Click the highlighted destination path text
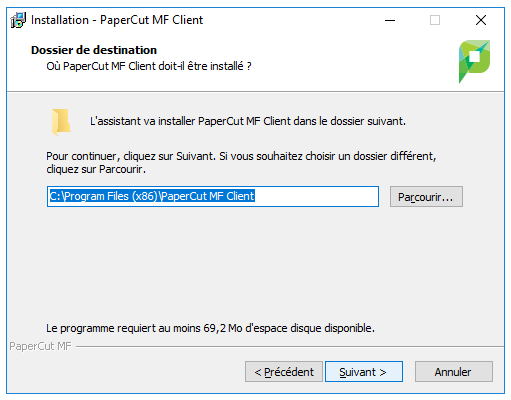Screen dimensions: 511x400 (152, 196)
